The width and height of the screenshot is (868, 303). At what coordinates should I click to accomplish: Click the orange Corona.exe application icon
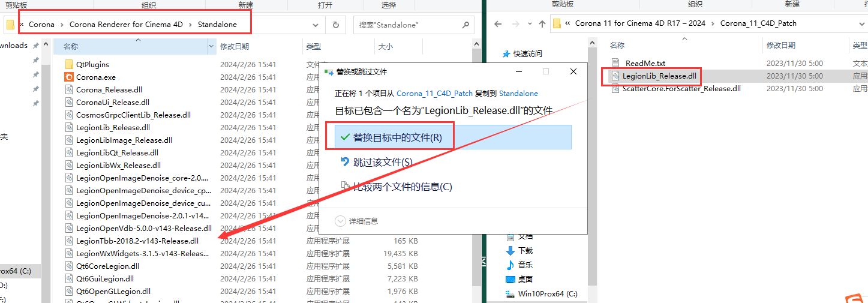click(70, 77)
